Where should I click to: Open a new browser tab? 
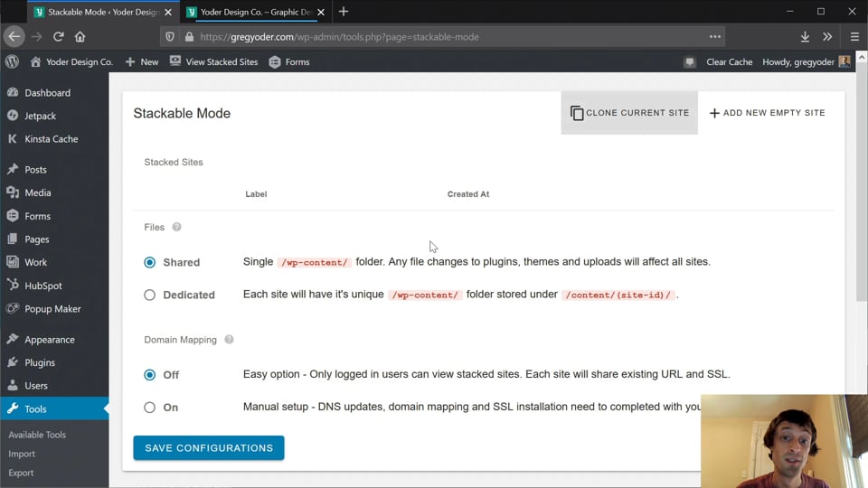tap(344, 12)
